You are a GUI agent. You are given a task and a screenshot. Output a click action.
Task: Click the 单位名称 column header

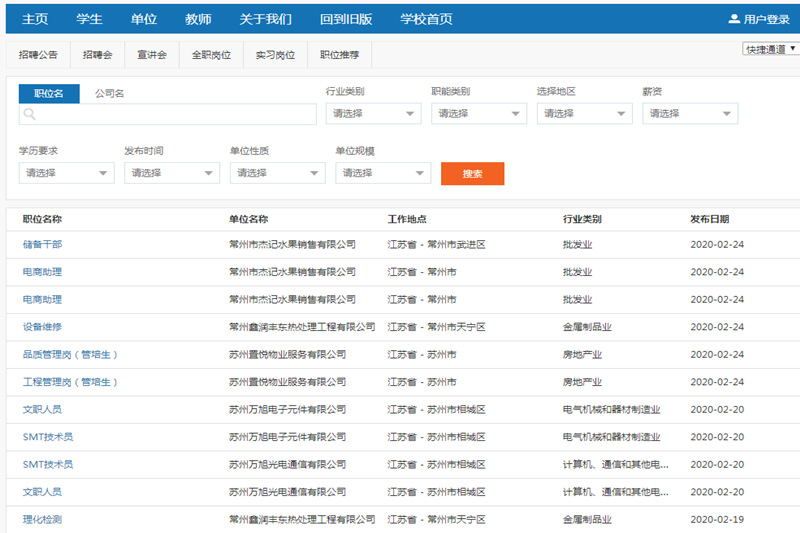point(248,219)
